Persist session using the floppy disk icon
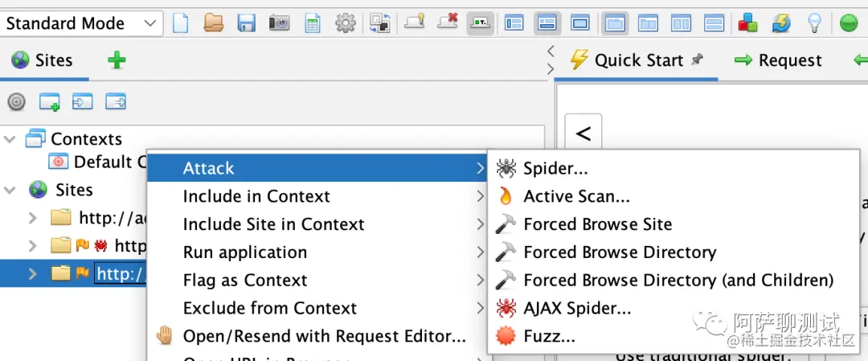Viewport: 868px width, 361px height. tap(247, 23)
